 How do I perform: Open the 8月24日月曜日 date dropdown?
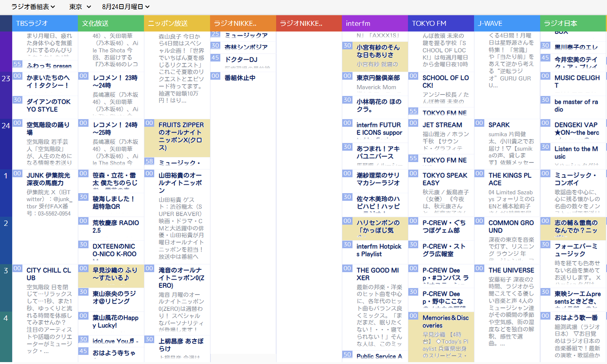click(126, 7)
